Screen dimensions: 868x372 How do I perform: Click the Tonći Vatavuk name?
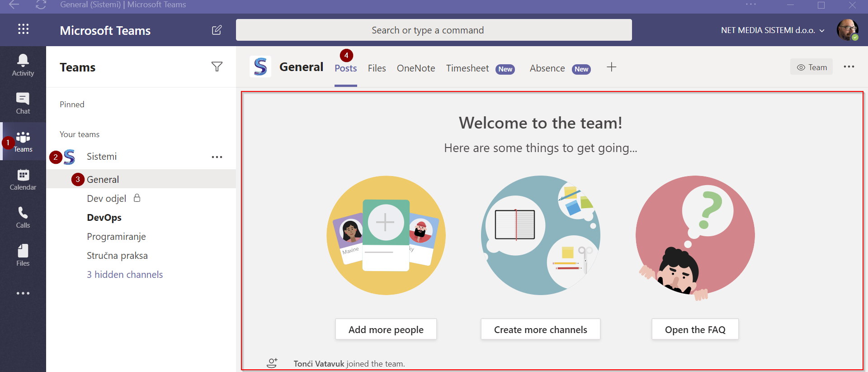(x=319, y=363)
